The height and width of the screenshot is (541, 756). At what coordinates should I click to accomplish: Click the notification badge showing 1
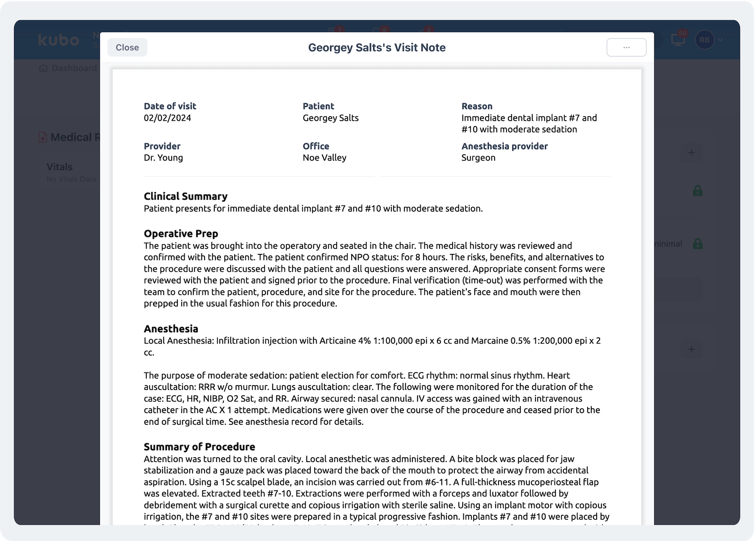339,29
